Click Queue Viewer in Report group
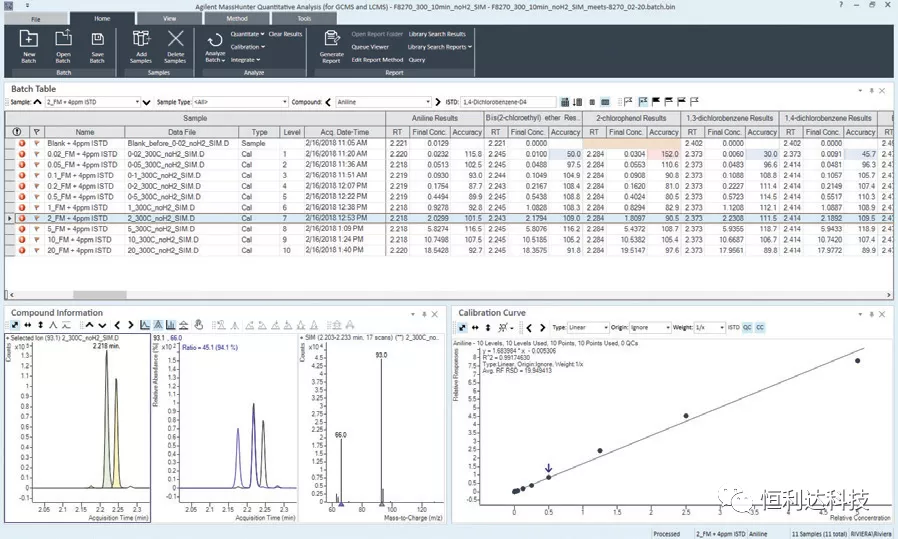The image size is (898, 539). 370,47
